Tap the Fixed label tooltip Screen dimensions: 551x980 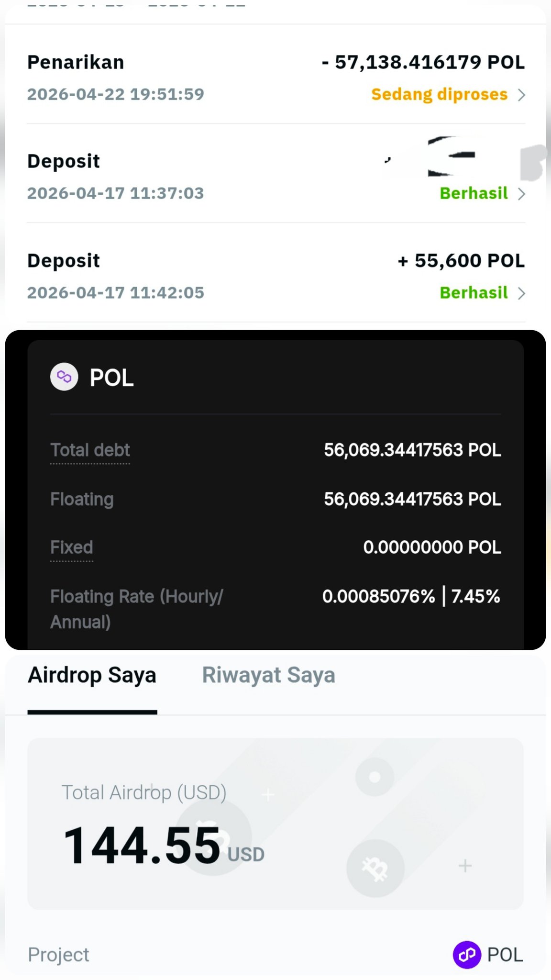(x=72, y=547)
